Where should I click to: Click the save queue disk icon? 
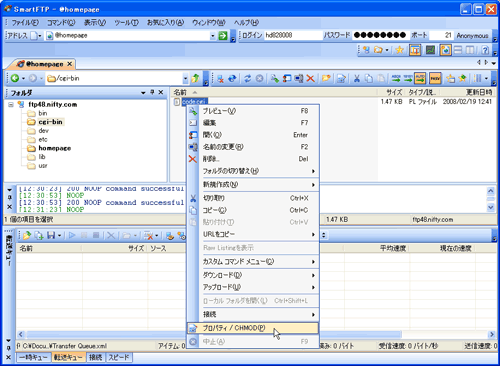click(x=51, y=236)
